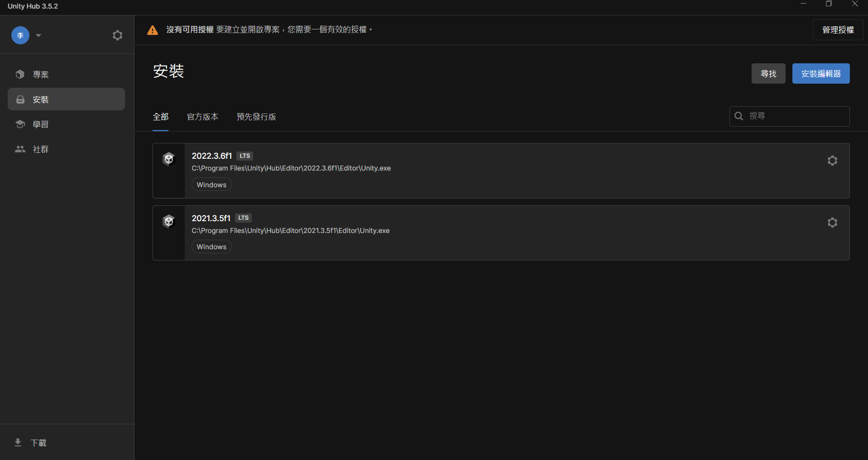Open 學習 (Learn) sidebar section

point(66,124)
